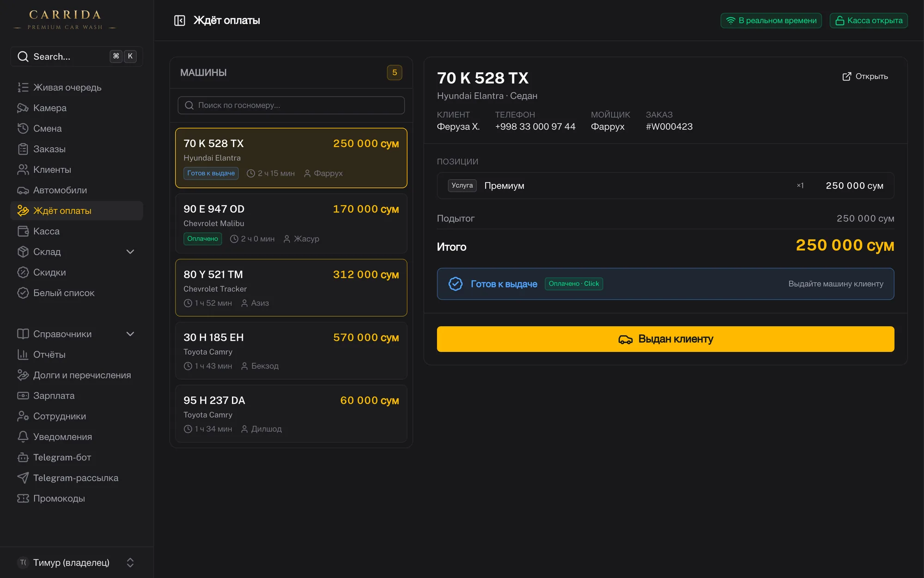Open Уведомления page

tap(76, 437)
